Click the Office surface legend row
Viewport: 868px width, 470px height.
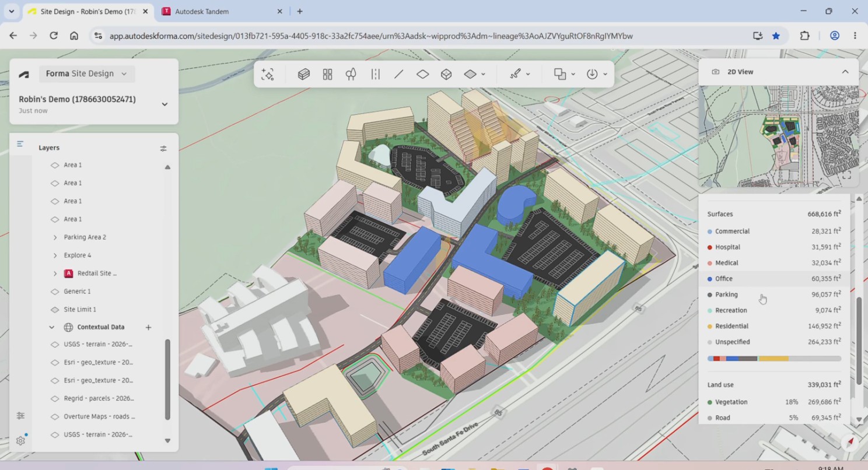point(774,279)
